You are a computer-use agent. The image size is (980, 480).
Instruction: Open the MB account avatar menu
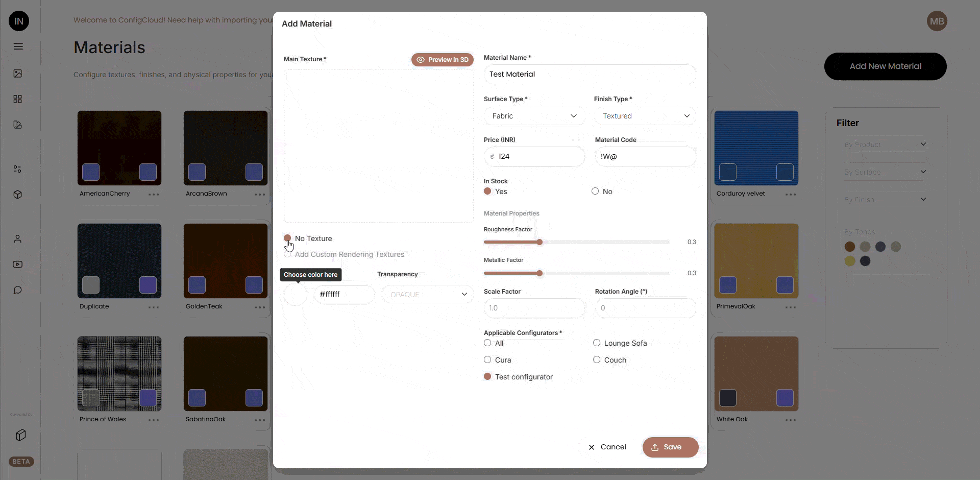937,21
